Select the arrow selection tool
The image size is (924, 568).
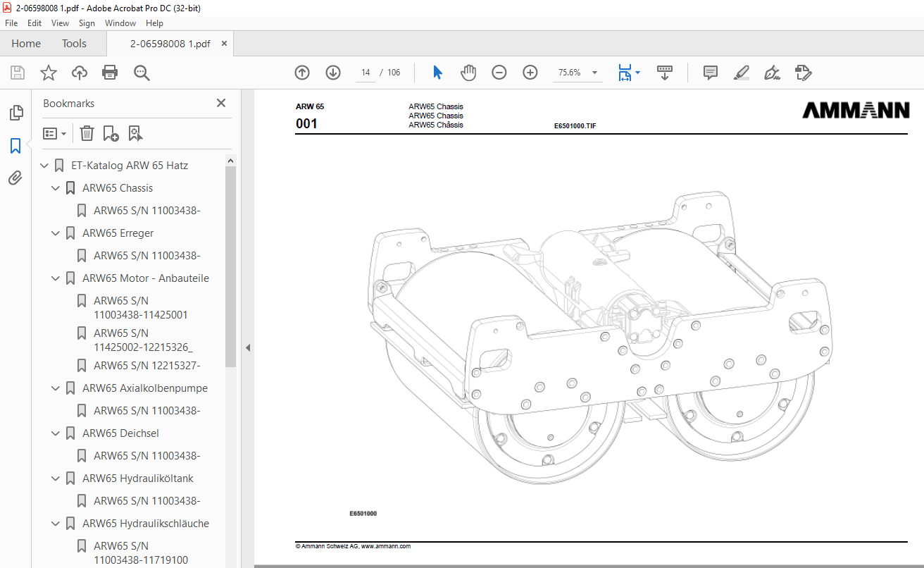click(x=437, y=73)
